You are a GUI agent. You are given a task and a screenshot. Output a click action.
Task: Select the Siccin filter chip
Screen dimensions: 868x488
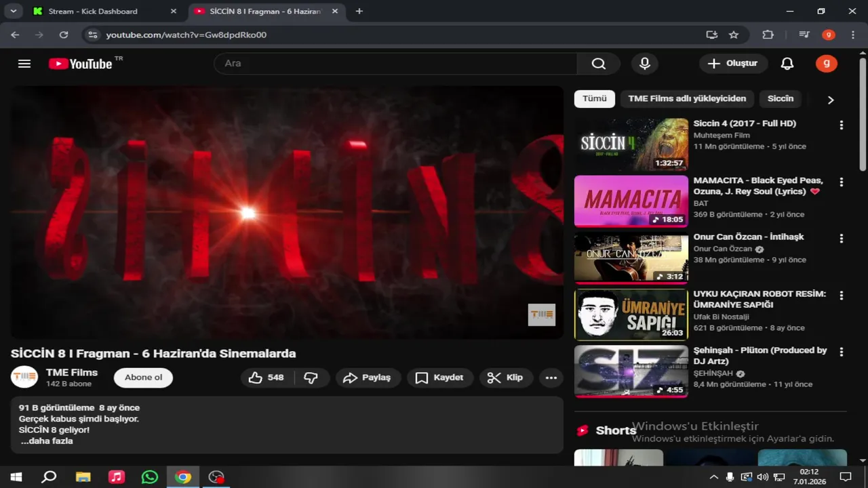[781, 98]
